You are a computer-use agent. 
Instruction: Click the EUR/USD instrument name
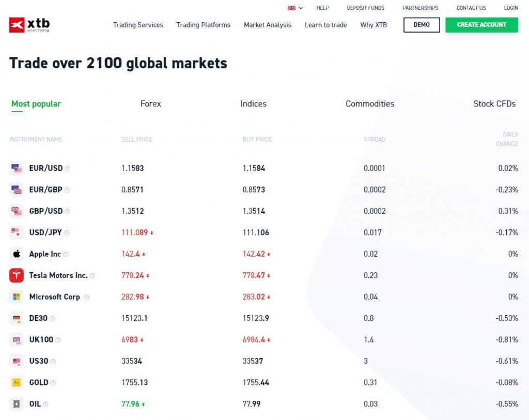pos(46,168)
